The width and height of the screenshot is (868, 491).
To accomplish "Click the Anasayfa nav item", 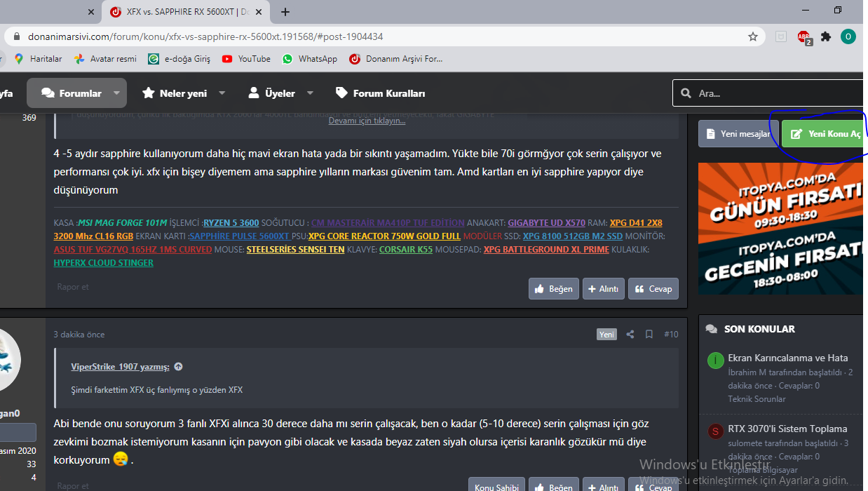I will (x=6, y=93).
